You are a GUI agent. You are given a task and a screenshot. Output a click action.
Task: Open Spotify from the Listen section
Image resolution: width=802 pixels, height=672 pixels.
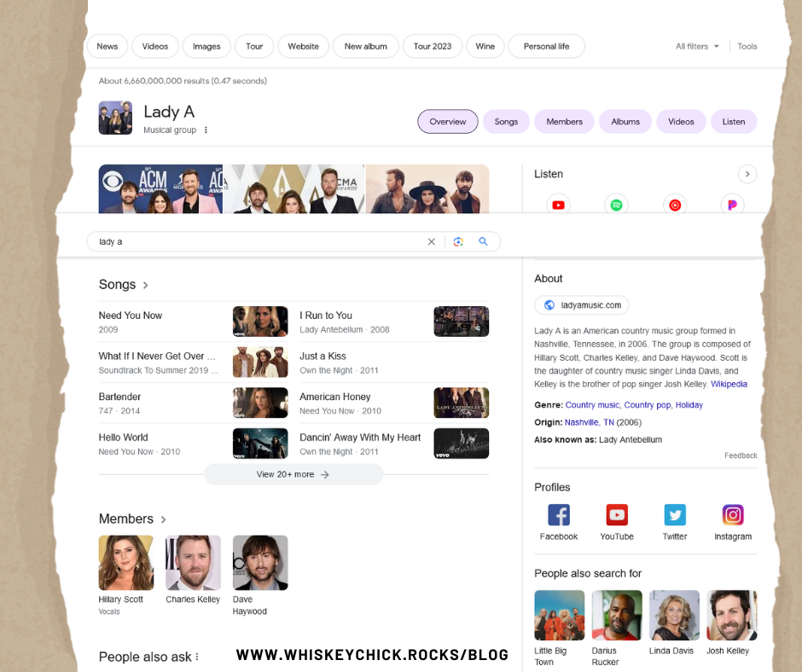616,205
